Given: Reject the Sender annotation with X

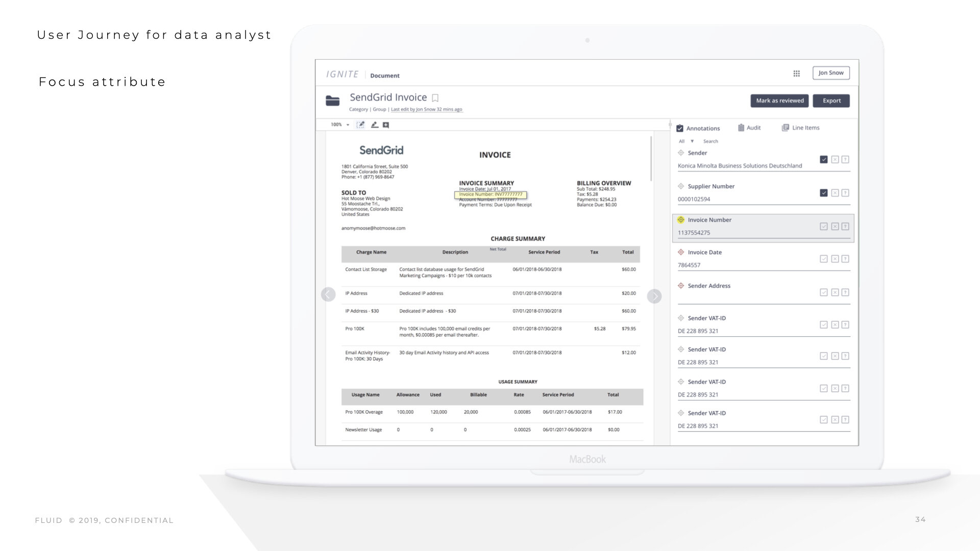Looking at the screenshot, I should (835, 160).
